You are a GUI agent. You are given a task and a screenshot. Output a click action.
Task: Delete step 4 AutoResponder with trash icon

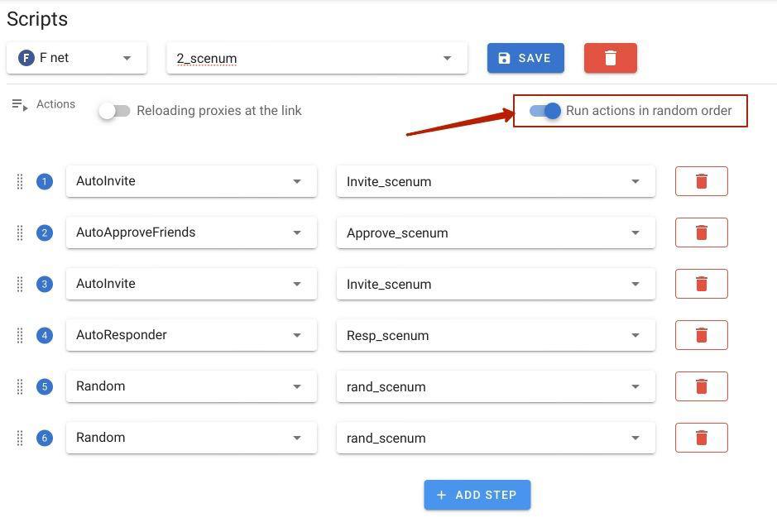point(701,335)
